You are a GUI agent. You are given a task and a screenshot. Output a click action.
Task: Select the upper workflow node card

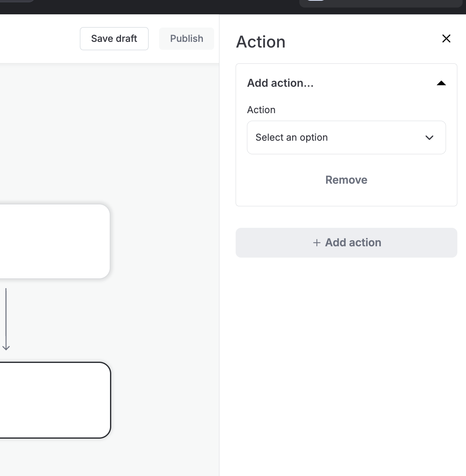pos(53,241)
